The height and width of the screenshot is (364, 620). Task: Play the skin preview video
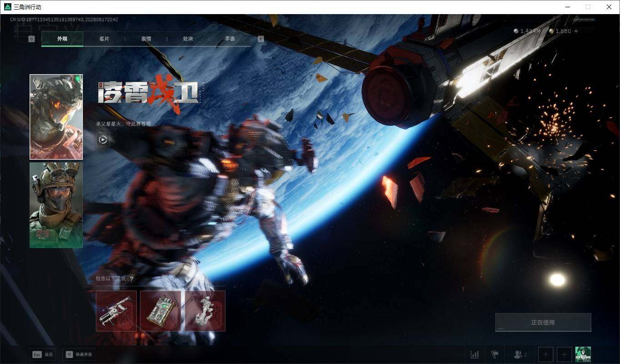[x=103, y=140]
